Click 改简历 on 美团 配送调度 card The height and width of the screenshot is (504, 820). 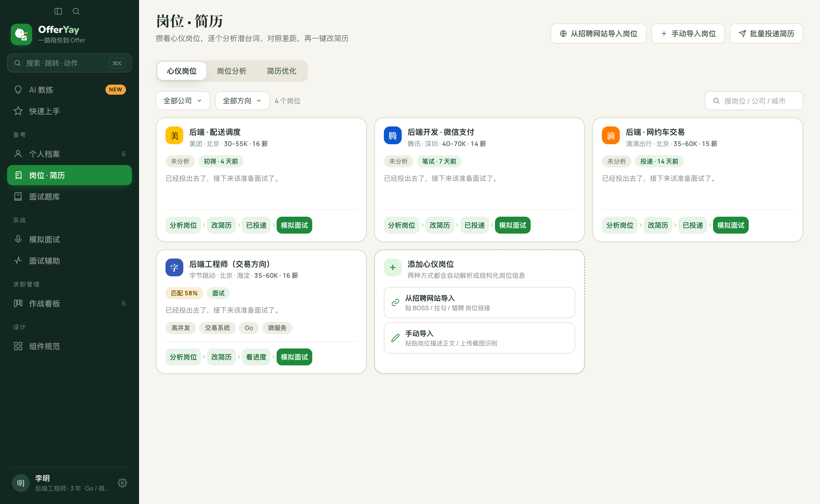(x=221, y=225)
